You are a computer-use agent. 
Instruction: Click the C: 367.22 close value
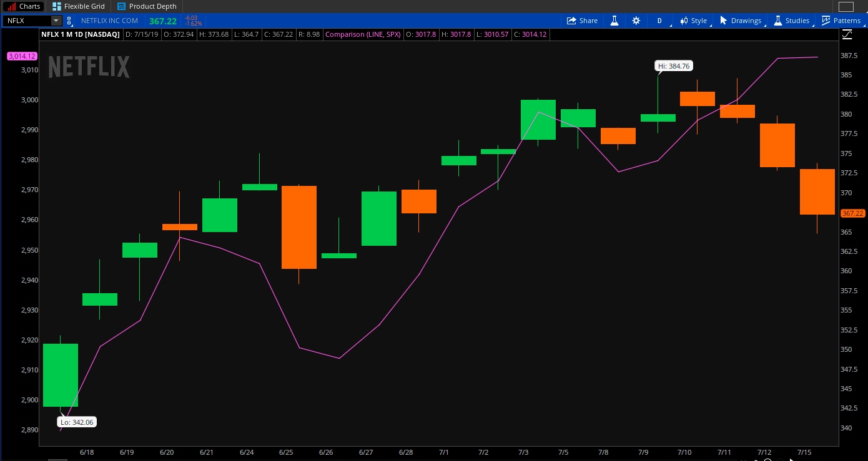coord(279,34)
